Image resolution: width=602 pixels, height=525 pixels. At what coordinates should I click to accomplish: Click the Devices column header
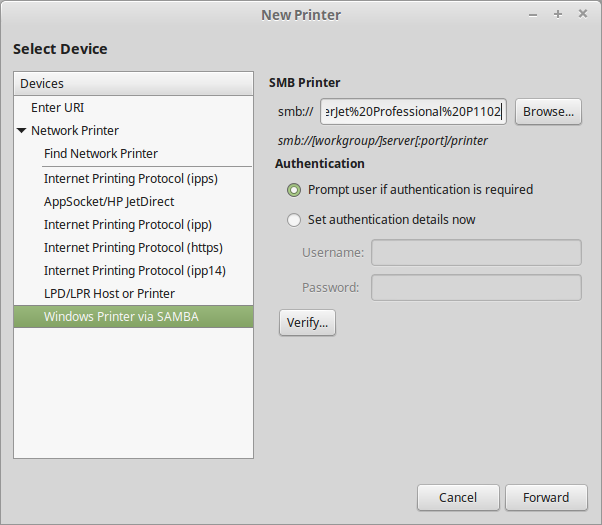133,83
